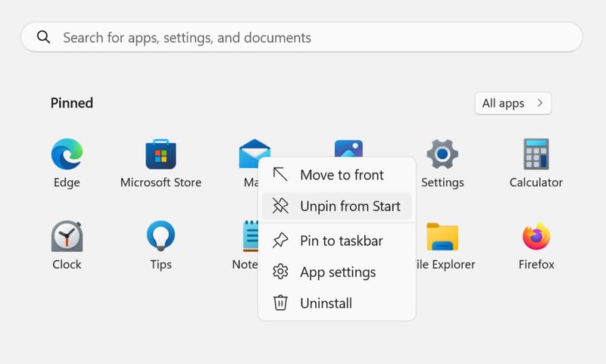The height and width of the screenshot is (364, 606).
Task: Launch the Calculator app
Action: click(536, 154)
